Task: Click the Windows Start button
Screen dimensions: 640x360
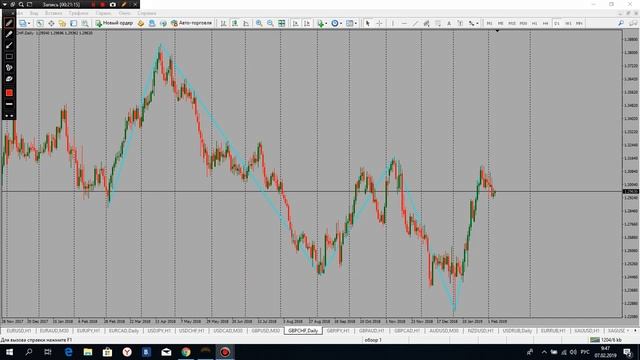Action: click(x=9, y=352)
